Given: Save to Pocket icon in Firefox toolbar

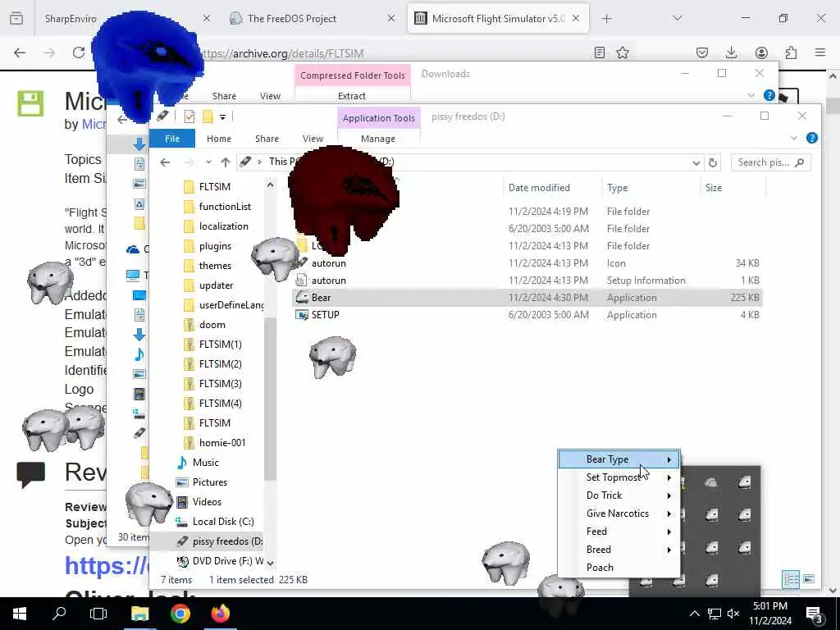Looking at the screenshot, I should (702, 52).
